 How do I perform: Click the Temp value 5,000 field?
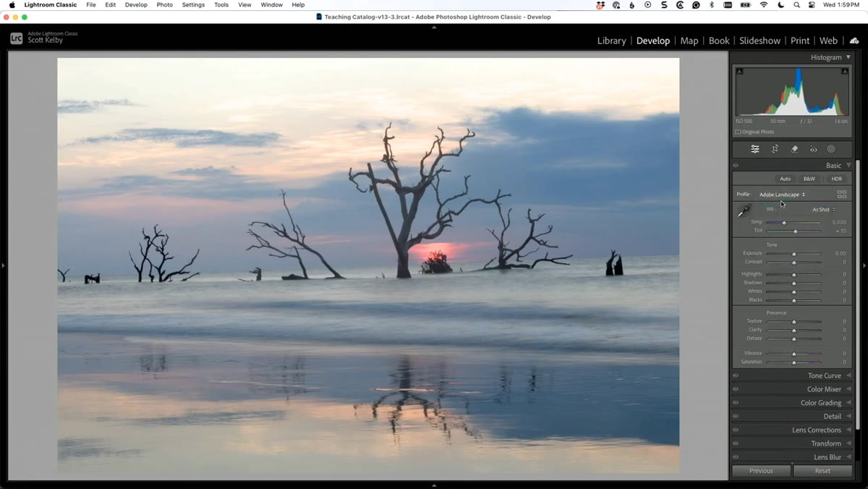pos(838,222)
